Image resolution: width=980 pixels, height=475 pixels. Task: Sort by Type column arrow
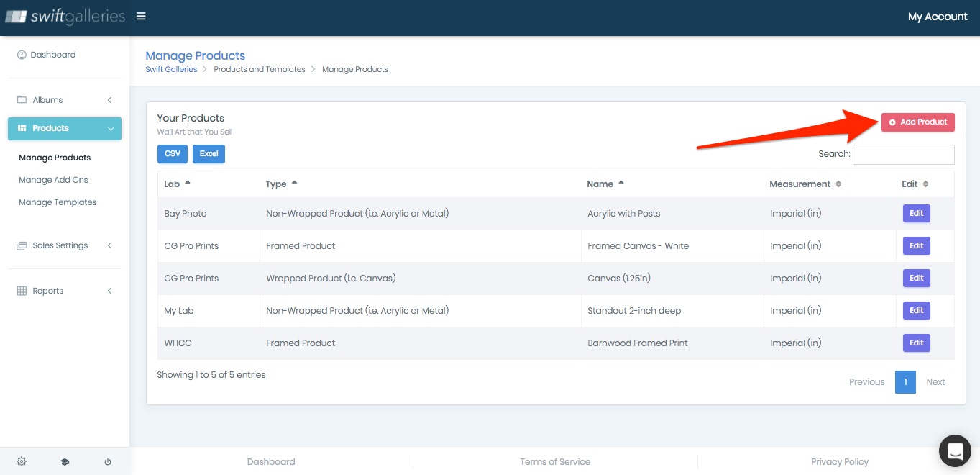pos(294,183)
